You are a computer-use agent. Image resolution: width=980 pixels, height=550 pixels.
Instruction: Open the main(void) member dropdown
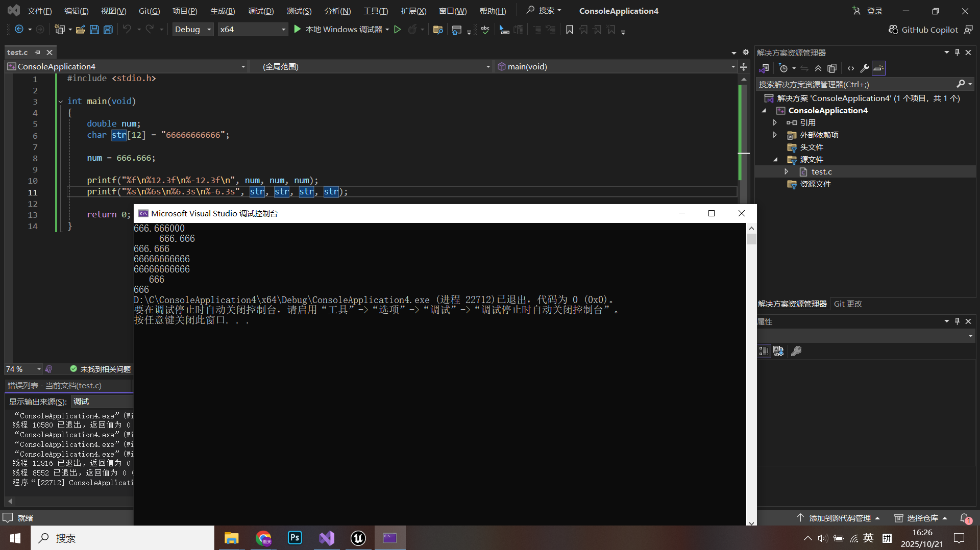pyautogui.click(x=616, y=66)
